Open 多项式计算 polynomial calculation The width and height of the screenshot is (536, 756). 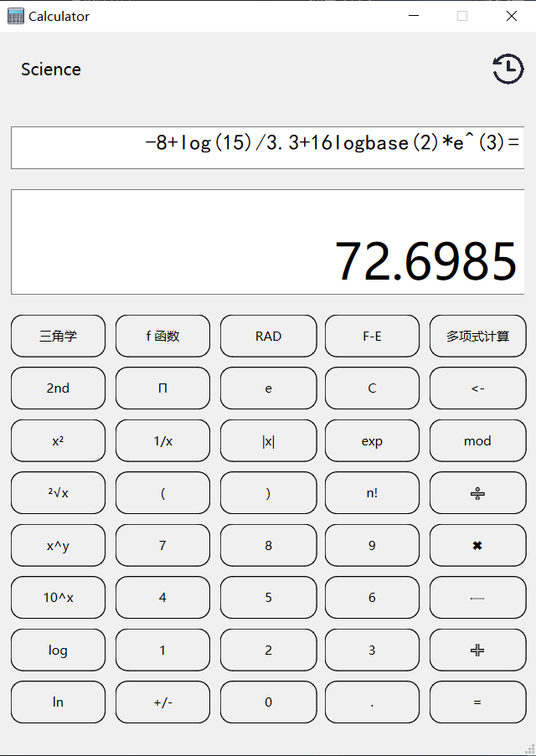point(477,336)
